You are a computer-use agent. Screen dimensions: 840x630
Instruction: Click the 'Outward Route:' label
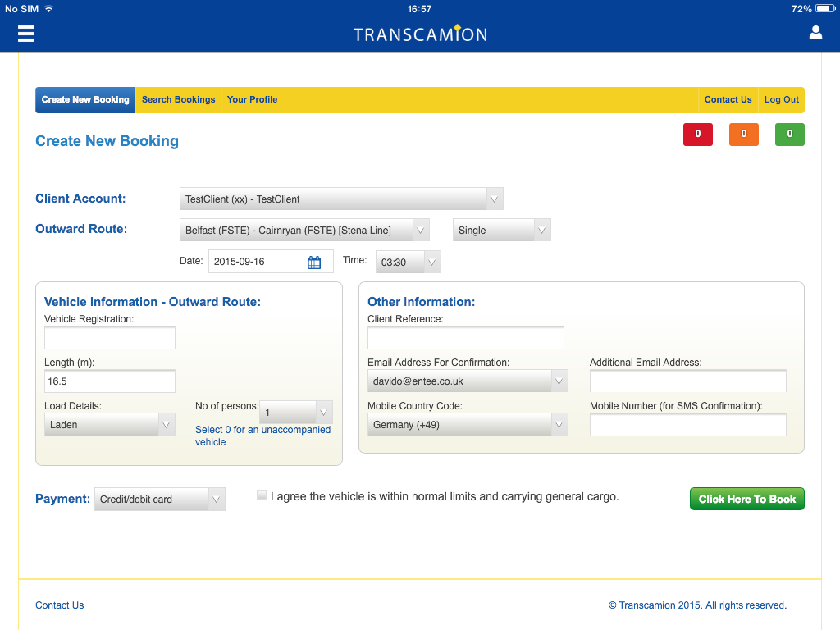81,229
